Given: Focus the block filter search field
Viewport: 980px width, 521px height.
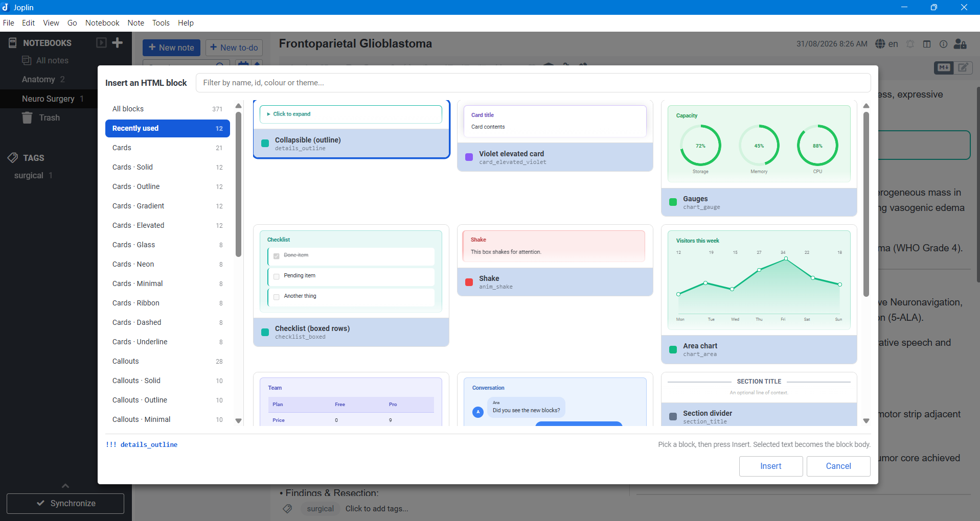Looking at the screenshot, I should point(533,83).
